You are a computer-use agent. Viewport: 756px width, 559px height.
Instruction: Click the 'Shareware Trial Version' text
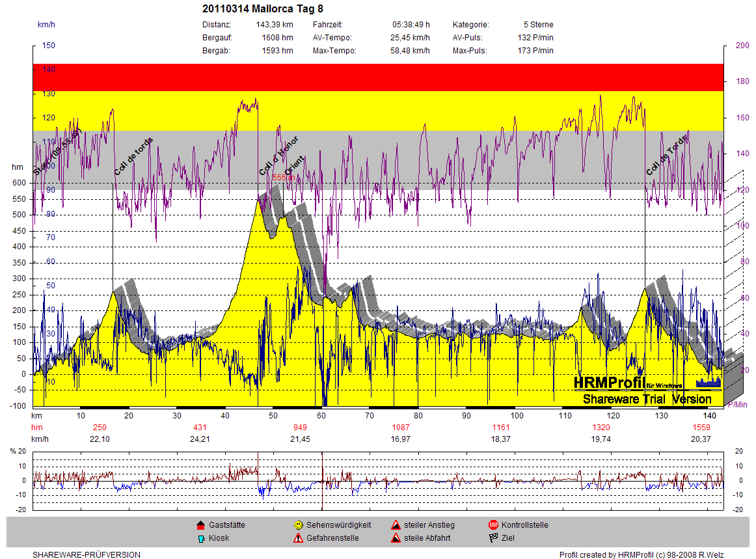pyautogui.click(x=647, y=399)
